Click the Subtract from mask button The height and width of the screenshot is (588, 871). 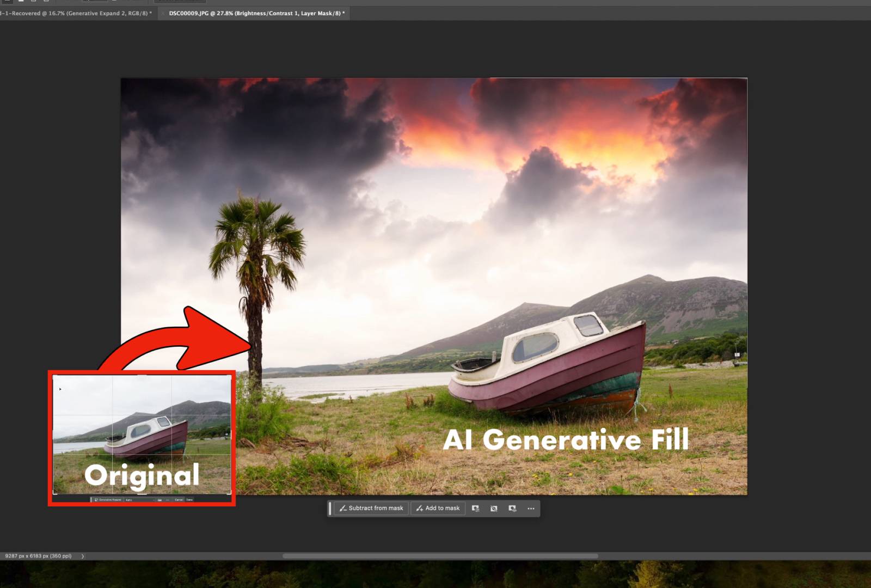(371, 509)
